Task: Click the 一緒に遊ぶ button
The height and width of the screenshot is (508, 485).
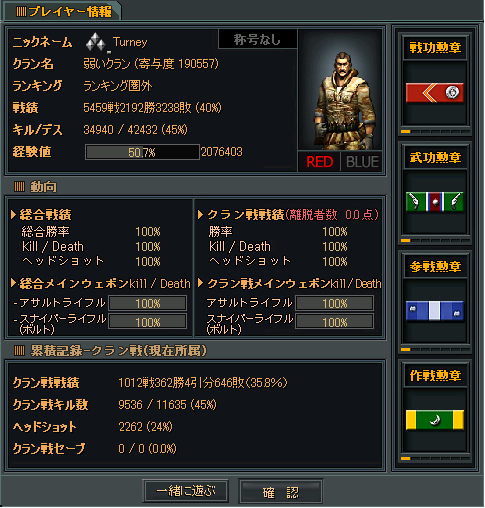Action: [x=186, y=491]
